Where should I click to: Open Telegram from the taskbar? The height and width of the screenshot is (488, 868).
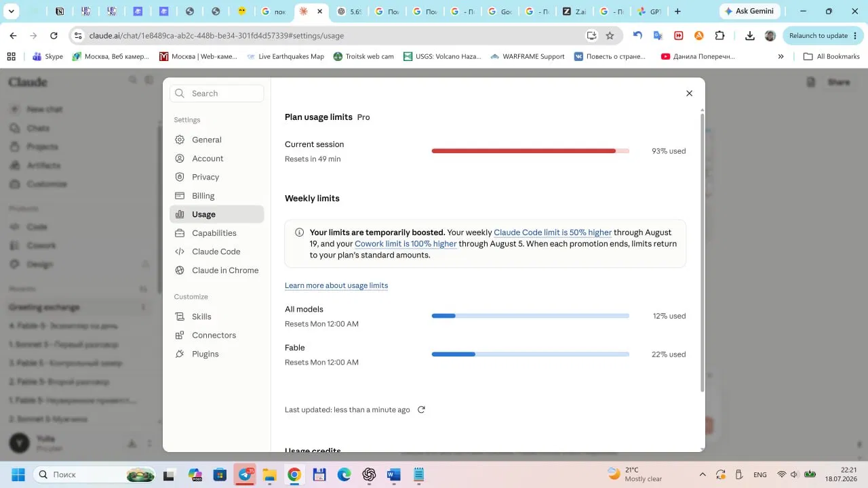(x=245, y=474)
